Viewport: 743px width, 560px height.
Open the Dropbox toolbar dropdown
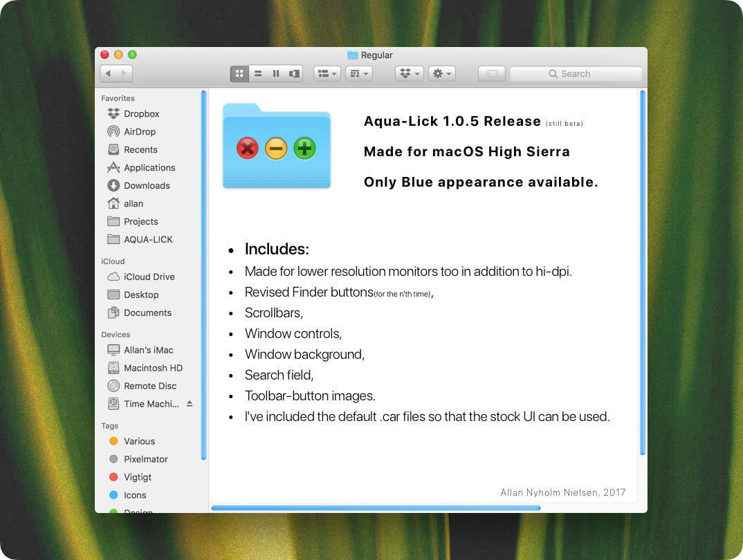[x=410, y=73]
